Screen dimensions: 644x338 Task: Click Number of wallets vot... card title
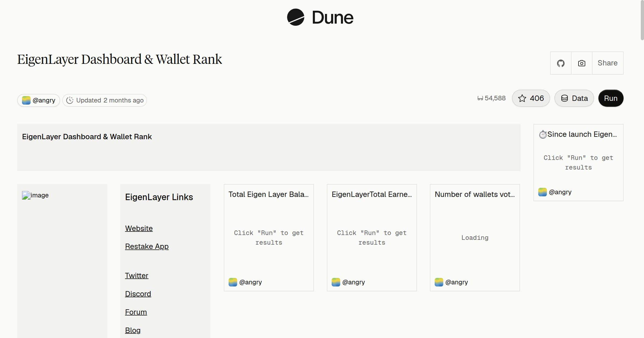475,194
